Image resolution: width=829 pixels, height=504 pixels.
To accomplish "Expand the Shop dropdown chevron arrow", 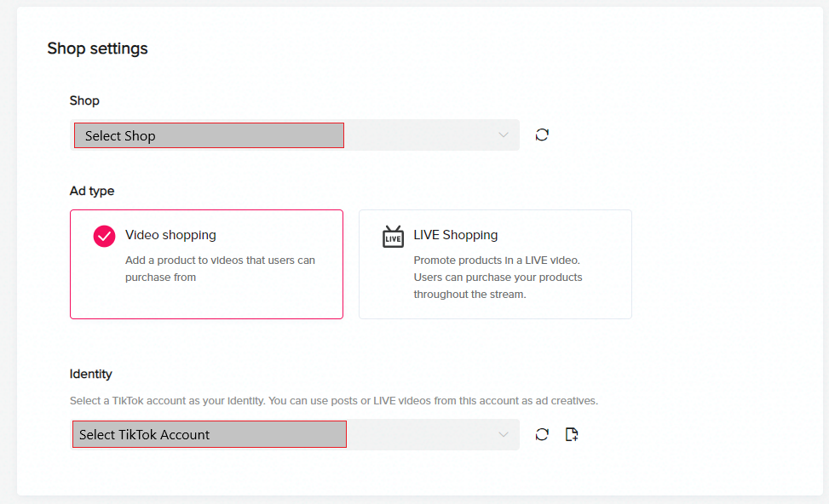I will [504, 135].
